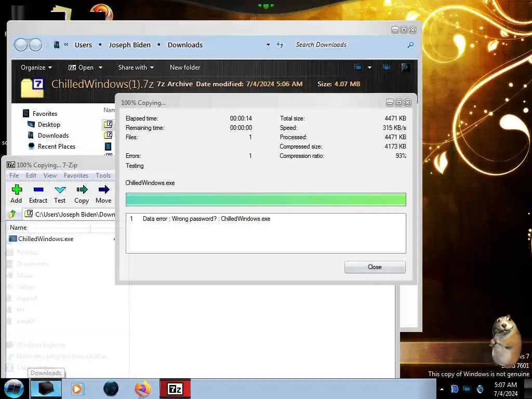The image size is (532, 399).
Task: Open the Windows Start menu
Action: [x=14, y=389]
